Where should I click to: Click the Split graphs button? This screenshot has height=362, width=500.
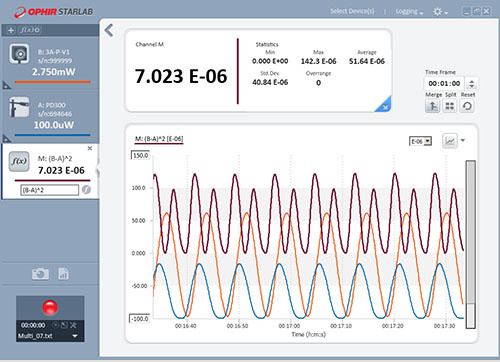coord(450,106)
